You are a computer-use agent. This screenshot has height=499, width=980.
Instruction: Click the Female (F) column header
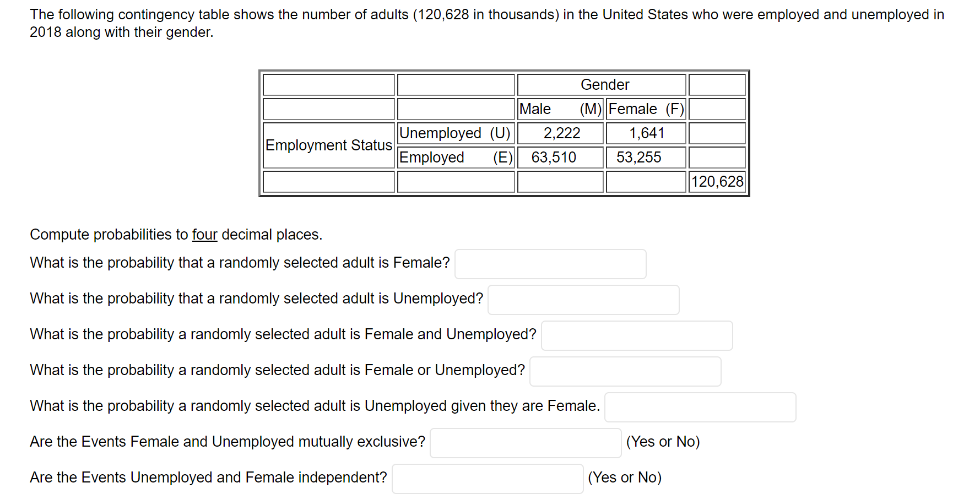[x=646, y=109]
